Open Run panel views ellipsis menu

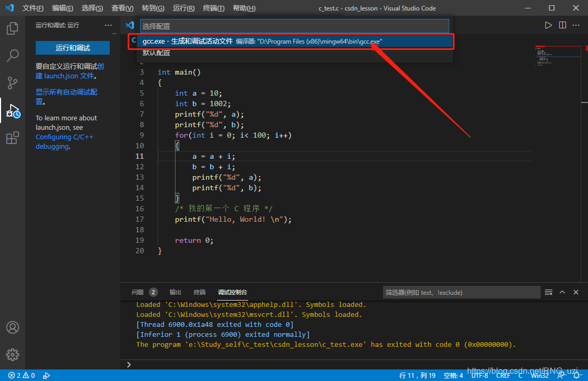tap(108, 25)
